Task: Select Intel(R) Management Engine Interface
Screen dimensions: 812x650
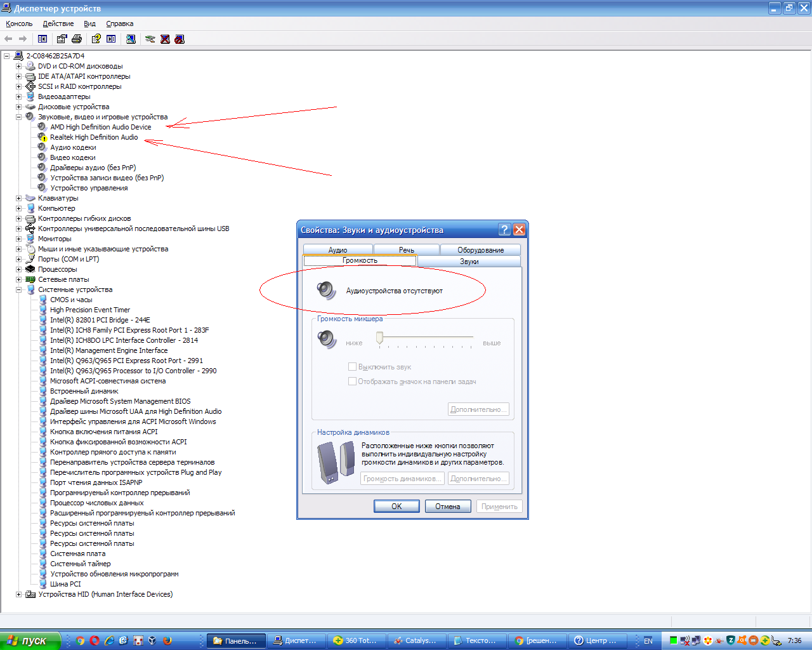Action: [109, 350]
